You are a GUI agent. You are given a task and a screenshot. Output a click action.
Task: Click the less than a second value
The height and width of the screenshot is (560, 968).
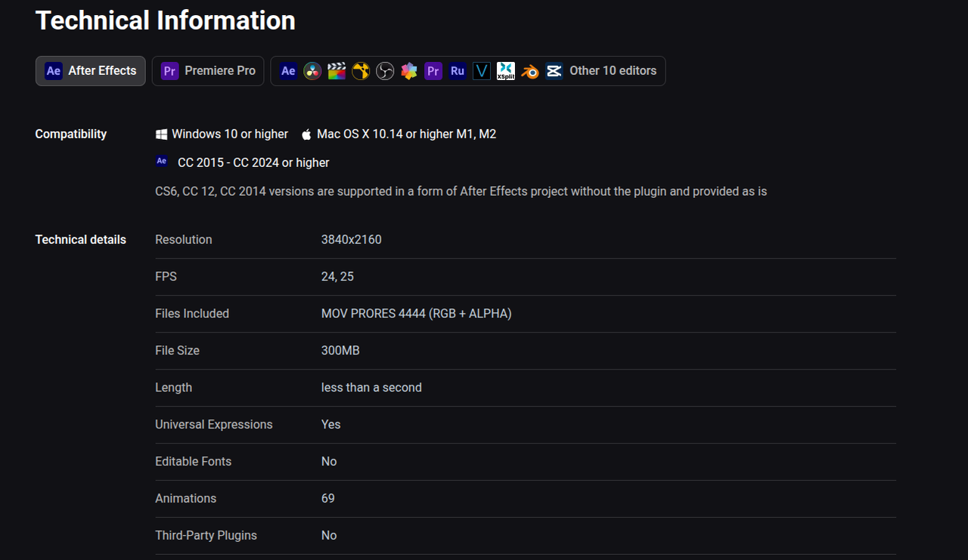pyautogui.click(x=371, y=388)
